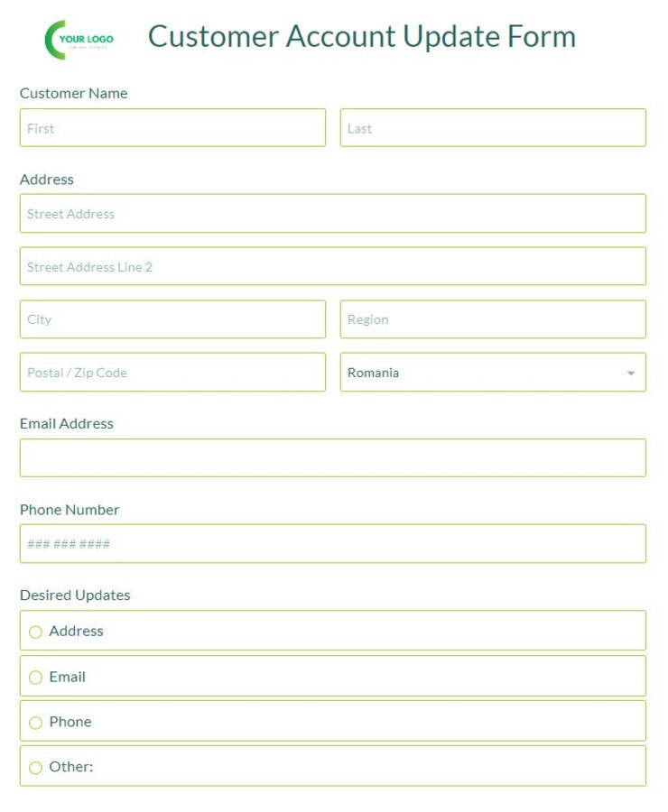Click the First name input field
The height and width of the screenshot is (812, 668).
click(x=172, y=127)
